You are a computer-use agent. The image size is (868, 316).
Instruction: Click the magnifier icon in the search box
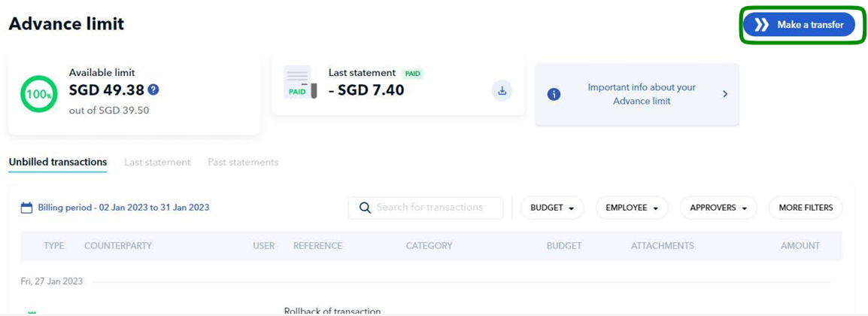pyautogui.click(x=365, y=208)
